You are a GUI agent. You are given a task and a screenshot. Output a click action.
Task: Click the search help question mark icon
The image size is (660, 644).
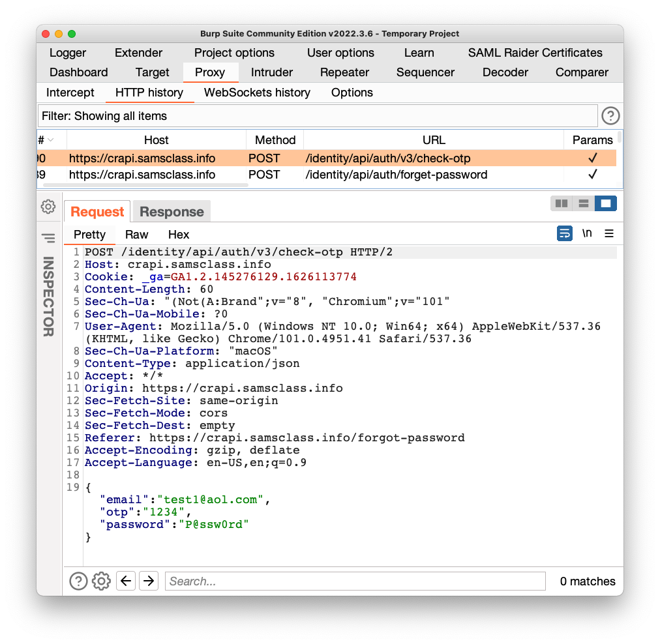point(78,581)
